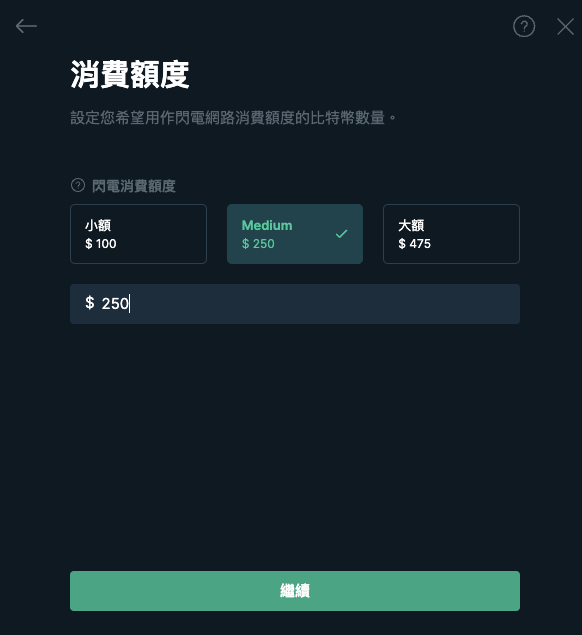Open help via top-right question mark icon
Viewport: 582px width, 635px height.
(524, 26)
